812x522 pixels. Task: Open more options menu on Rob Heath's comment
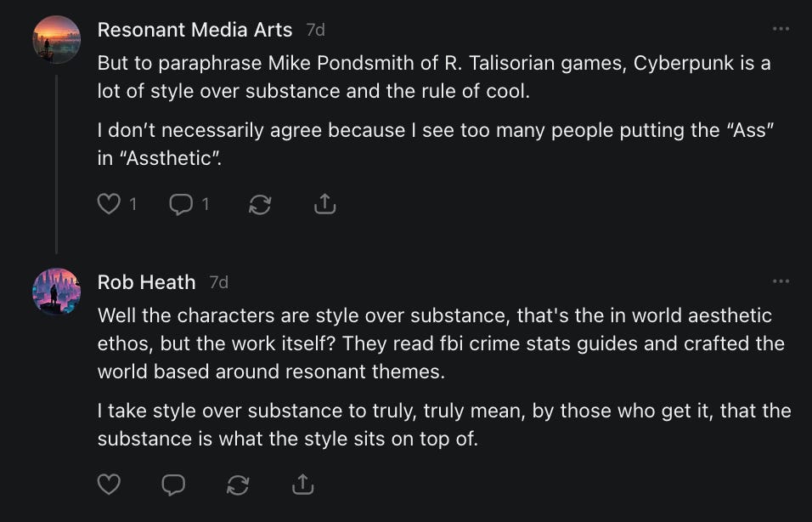click(781, 281)
